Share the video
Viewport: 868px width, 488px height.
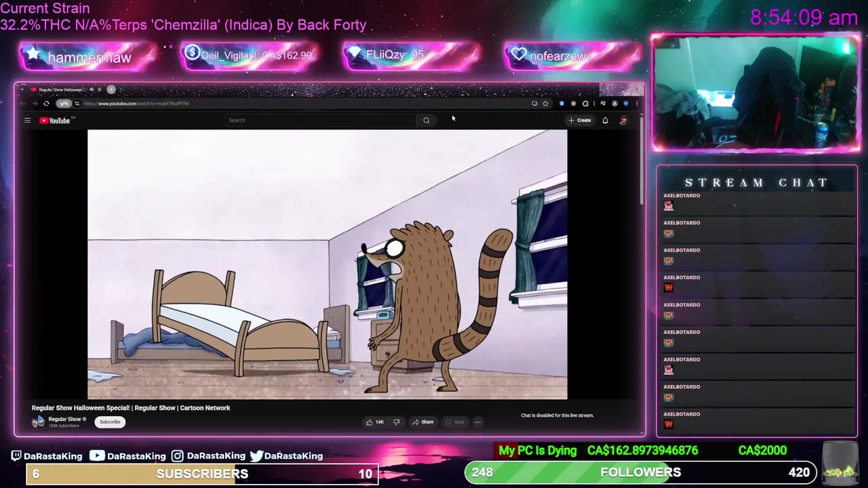pos(423,422)
